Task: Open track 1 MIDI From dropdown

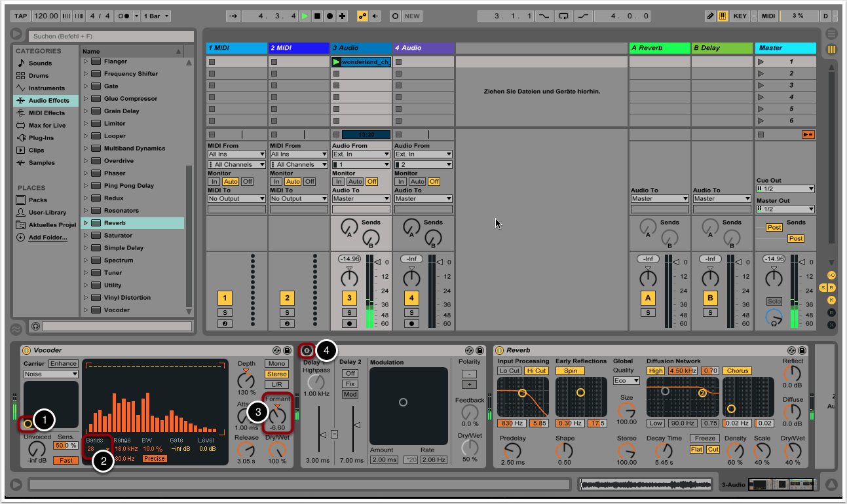Action: click(236, 154)
